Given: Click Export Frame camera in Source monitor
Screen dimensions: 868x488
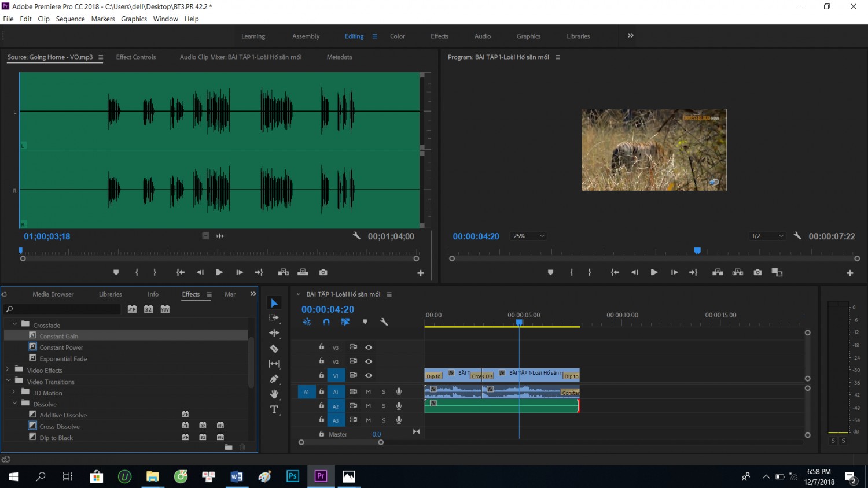Looking at the screenshot, I should click(323, 272).
